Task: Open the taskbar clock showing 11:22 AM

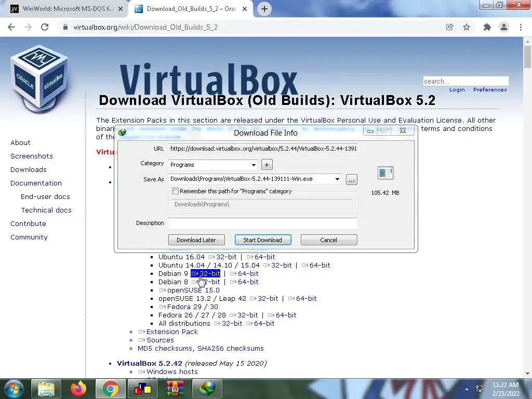Action: (x=506, y=389)
